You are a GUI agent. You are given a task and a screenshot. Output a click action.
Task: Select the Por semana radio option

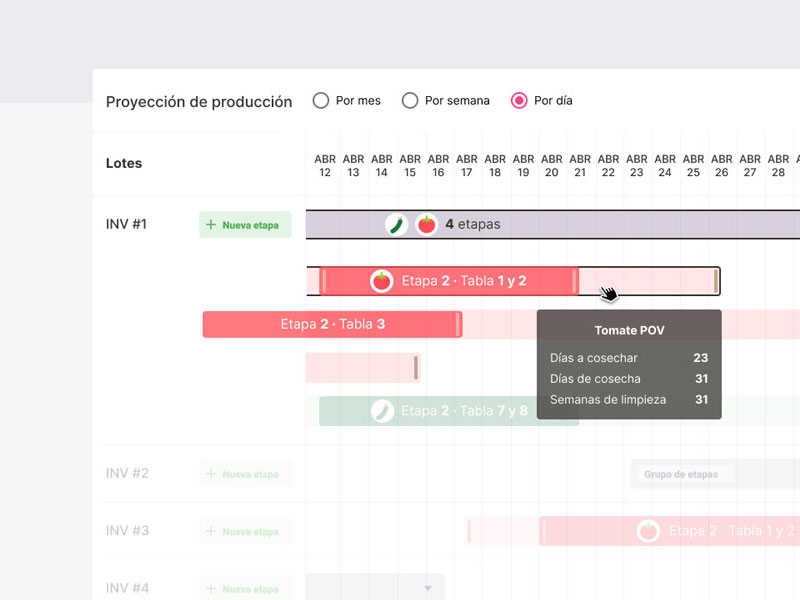point(410,100)
